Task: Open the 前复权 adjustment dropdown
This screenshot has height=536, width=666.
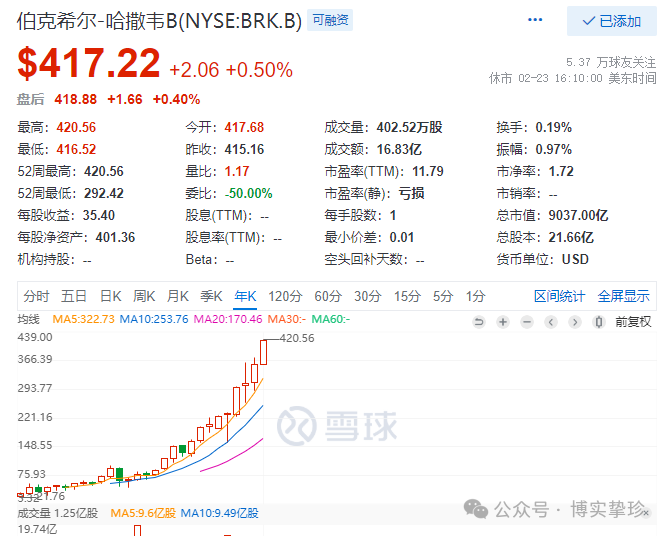Action: coord(633,322)
